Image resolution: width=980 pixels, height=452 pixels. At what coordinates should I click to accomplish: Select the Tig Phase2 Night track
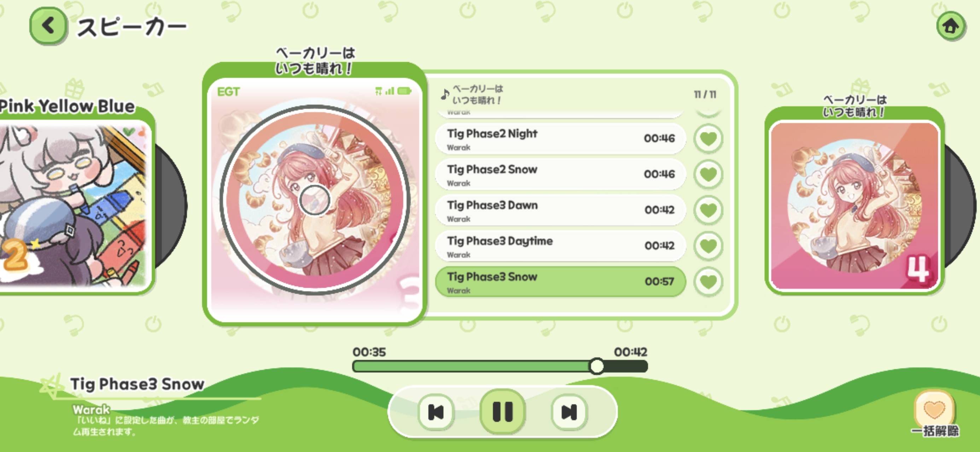(x=560, y=139)
